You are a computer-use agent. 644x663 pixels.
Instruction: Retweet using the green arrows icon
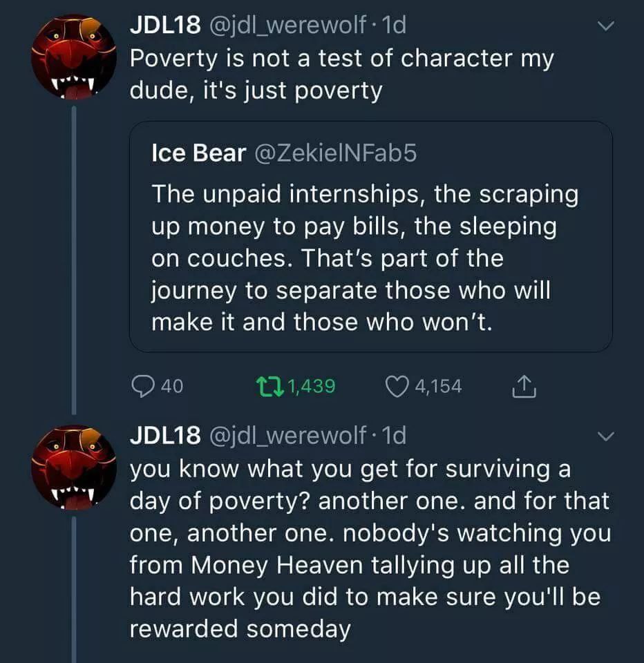(268, 386)
